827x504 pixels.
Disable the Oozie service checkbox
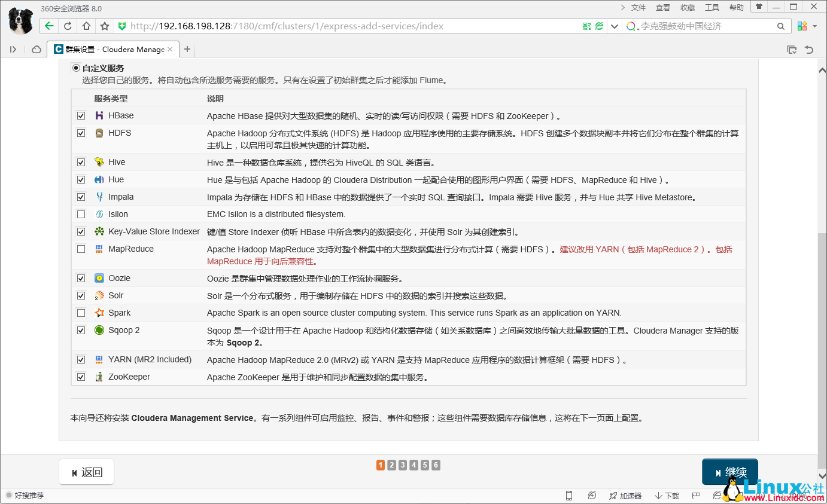(x=81, y=277)
